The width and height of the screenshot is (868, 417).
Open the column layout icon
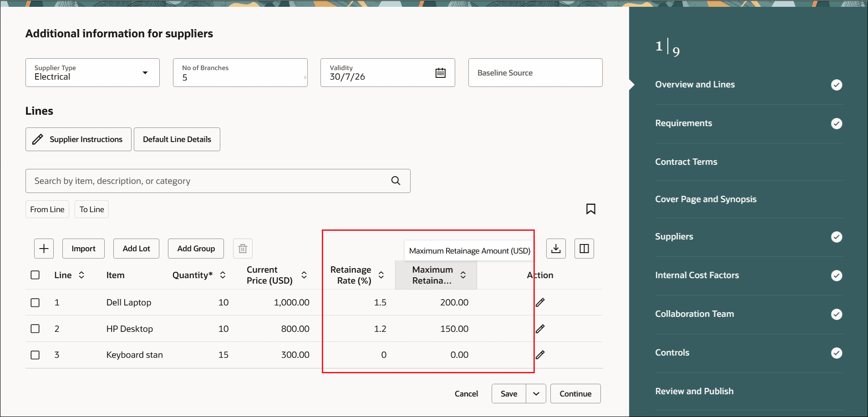(584, 249)
